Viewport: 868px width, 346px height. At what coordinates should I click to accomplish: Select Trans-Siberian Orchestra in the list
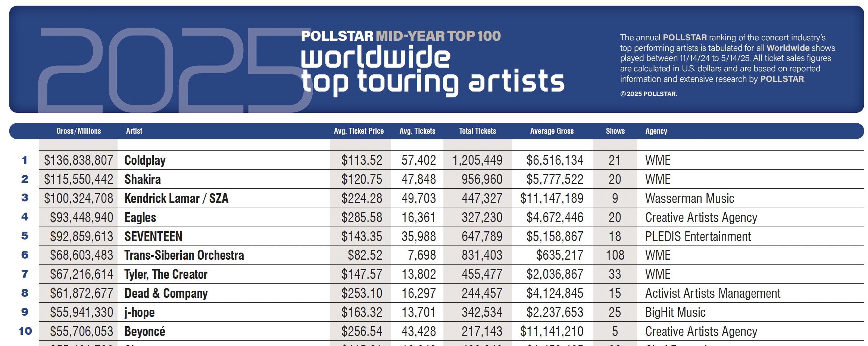click(x=184, y=255)
